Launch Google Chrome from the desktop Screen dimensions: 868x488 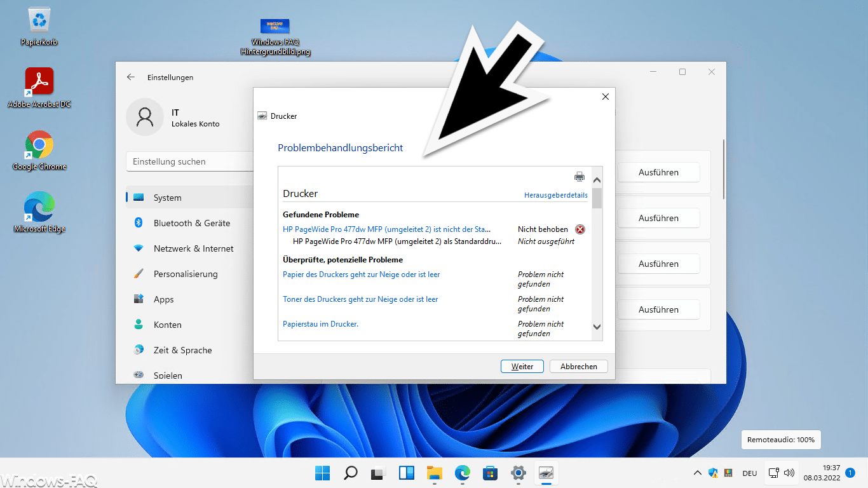coord(39,151)
